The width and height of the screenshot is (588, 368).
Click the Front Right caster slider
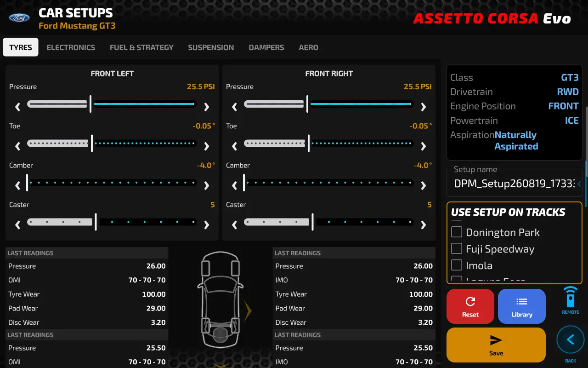click(329, 222)
